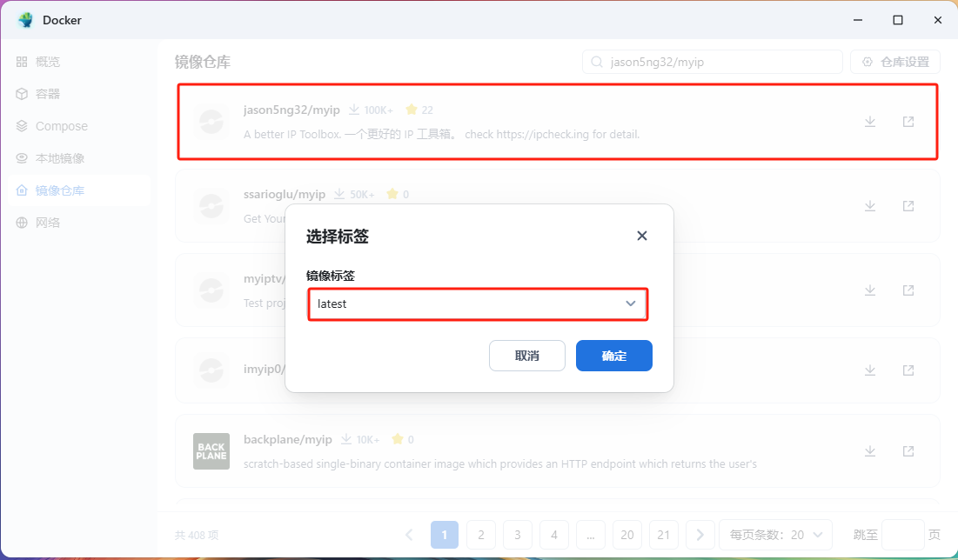Cancel the tag dialog with 取消
The image size is (958, 560).
tap(526, 356)
